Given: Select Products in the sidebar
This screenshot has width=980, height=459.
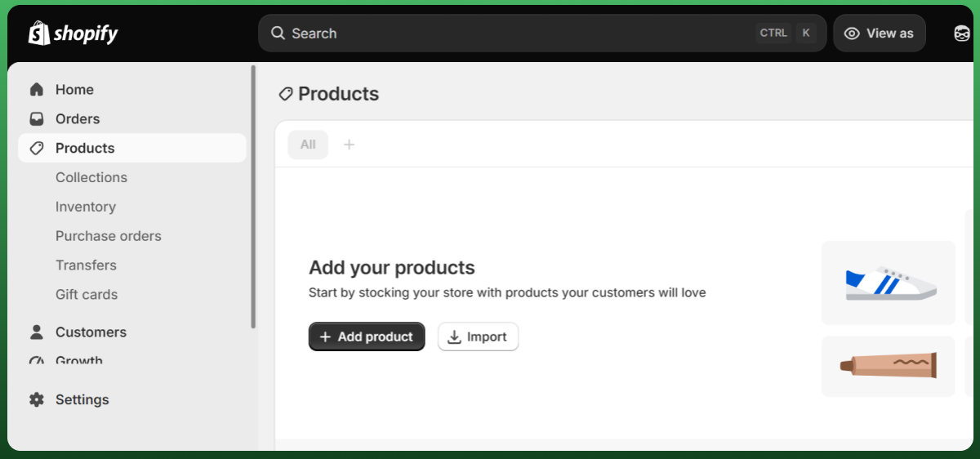Looking at the screenshot, I should [131, 148].
